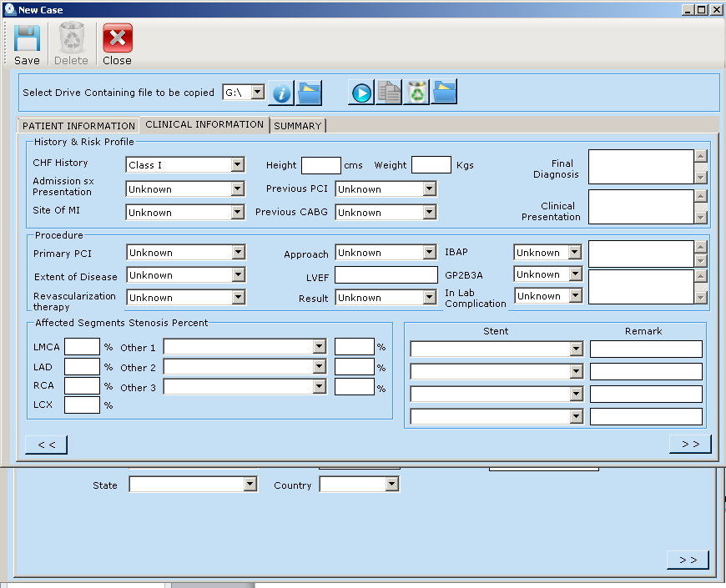This screenshot has width=726, height=588.
Task: Click the green recycle bin icon
Action: (416, 93)
